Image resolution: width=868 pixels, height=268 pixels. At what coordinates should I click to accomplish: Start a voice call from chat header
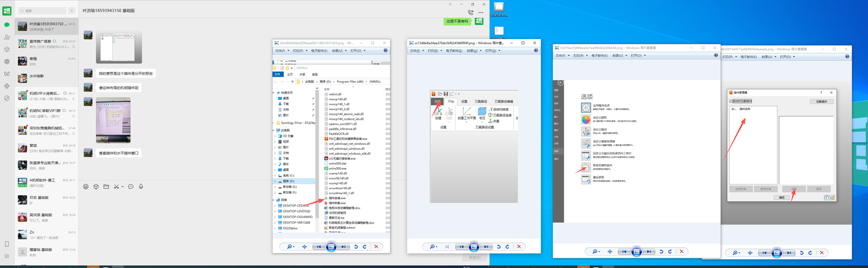click(x=470, y=12)
